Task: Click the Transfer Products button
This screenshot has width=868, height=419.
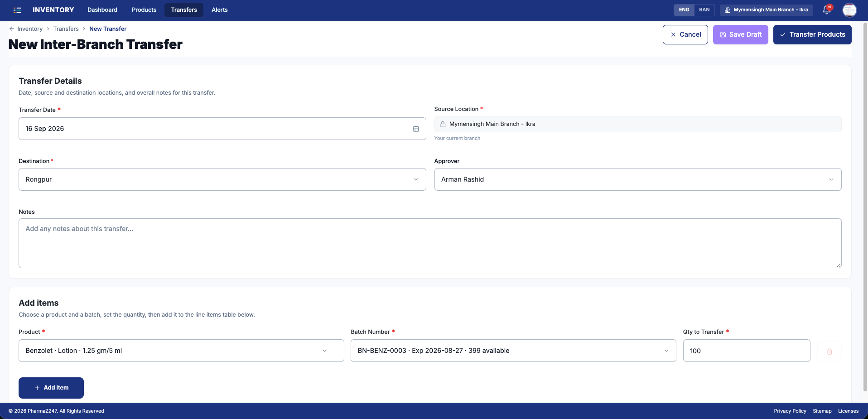Action: tap(812, 34)
